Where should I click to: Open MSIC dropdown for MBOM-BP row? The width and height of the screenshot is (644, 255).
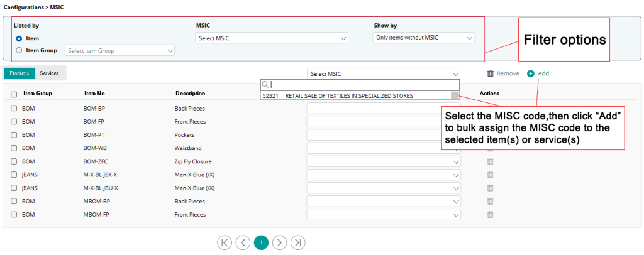[x=384, y=202]
